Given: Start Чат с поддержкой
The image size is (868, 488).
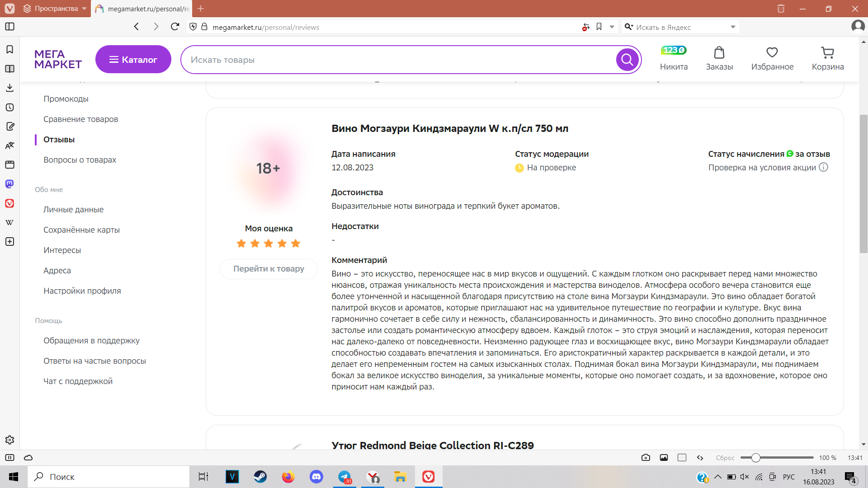Looking at the screenshot, I should click(78, 381).
